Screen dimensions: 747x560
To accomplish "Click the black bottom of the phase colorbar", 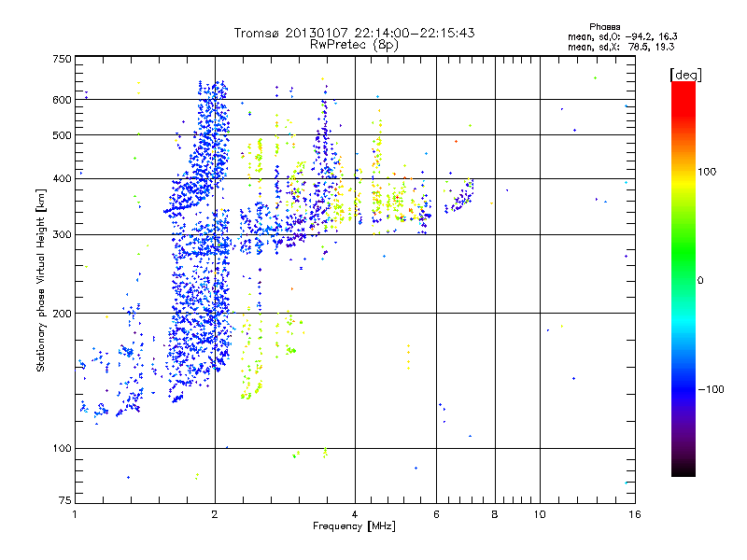I will (x=684, y=469).
